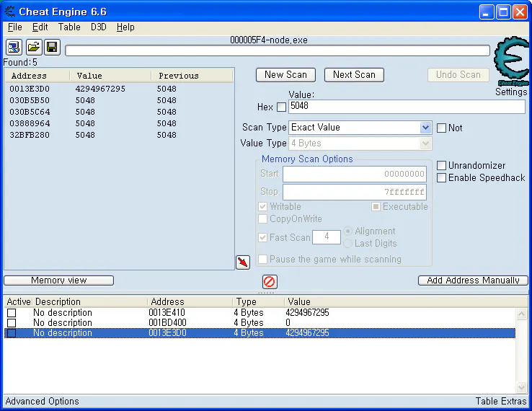Open the process list icon
Viewport: 532px width, 411px height.
14,47
